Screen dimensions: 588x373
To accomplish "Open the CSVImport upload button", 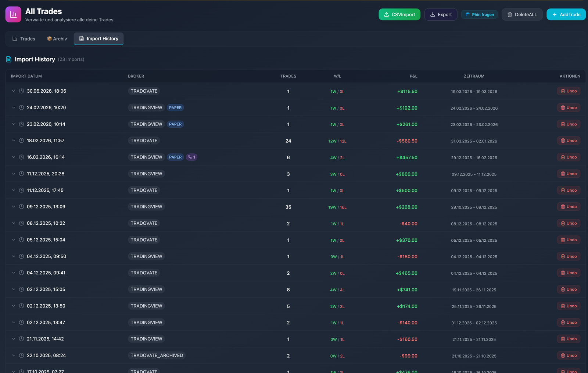I will 399,14.
